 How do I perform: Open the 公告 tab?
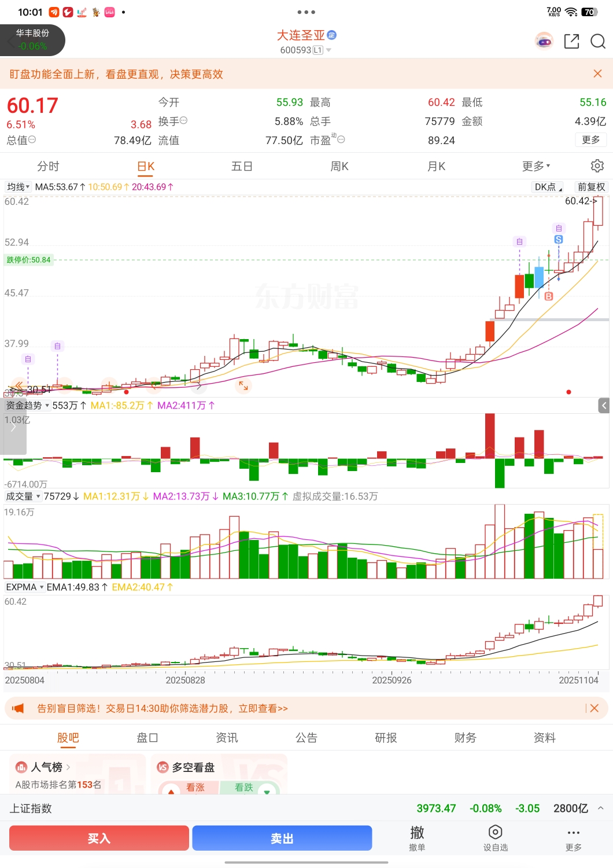pyautogui.click(x=306, y=738)
